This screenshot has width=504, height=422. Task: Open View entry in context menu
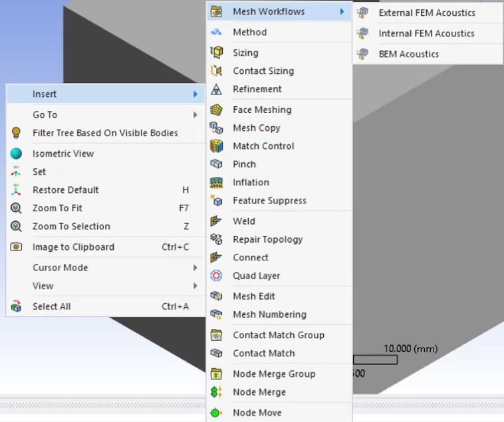[x=106, y=286]
